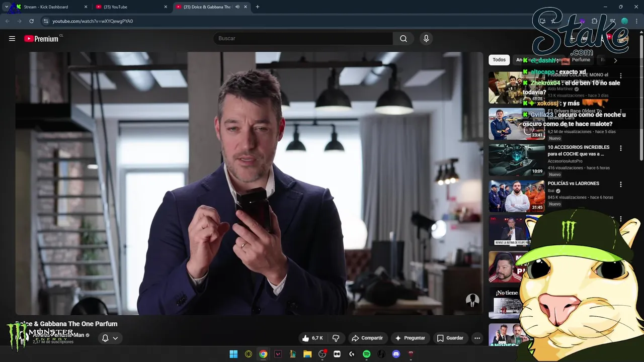The height and width of the screenshot is (362, 644).
Task: Click the Preguntar ask button
Action: [410, 338]
